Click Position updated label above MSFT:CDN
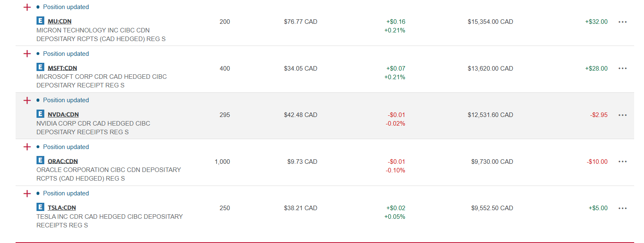 coord(66,54)
